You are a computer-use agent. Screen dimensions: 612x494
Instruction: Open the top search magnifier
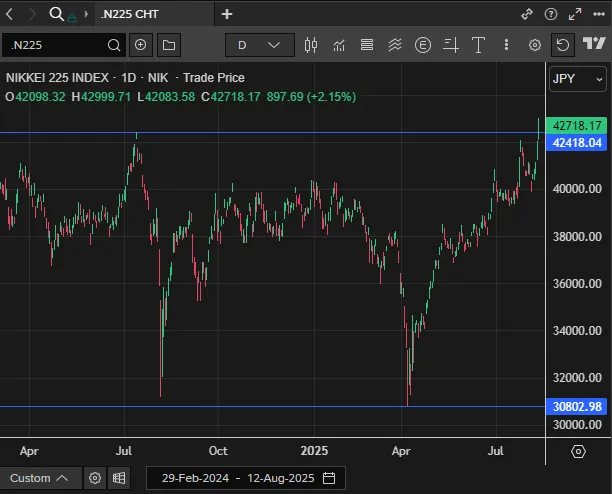pyautogui.click(x=57, y=14)
